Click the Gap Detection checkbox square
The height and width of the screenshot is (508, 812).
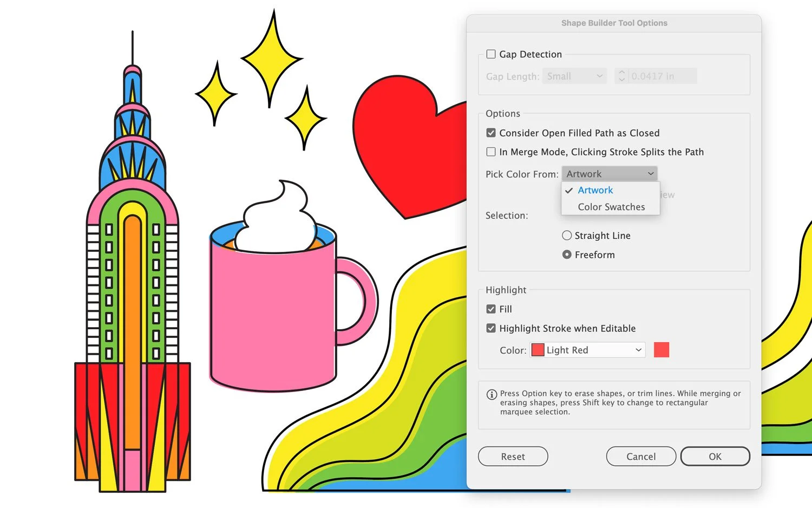pyautogui.click(x=490, y=54)
